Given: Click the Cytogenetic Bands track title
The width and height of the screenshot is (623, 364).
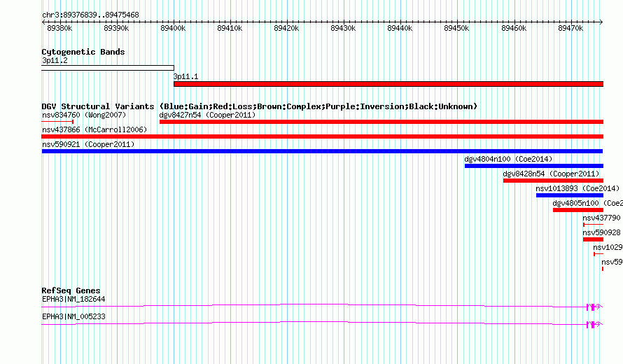Looking at the screenshot, I should [x=83, y=52].
